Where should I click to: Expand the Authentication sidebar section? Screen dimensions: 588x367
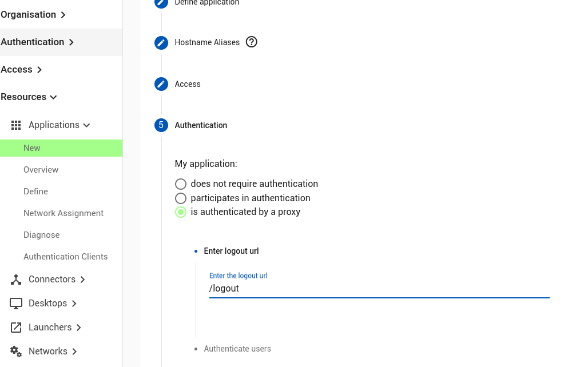[x=37, y=42]
